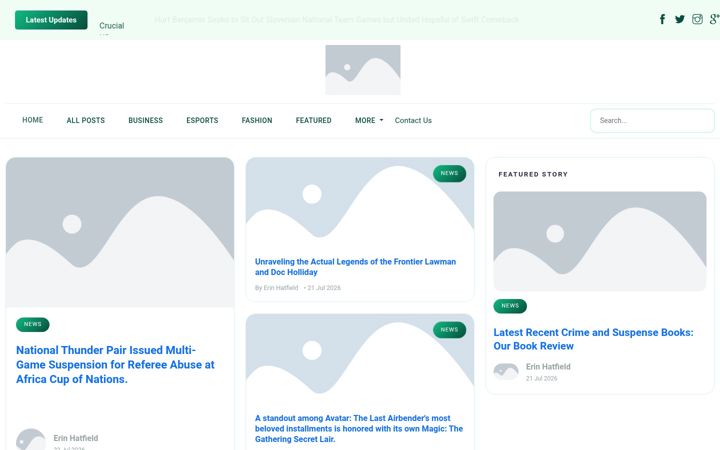
Task: Click author avatar under National Thunder article
Action: click(x=31, y=439)
